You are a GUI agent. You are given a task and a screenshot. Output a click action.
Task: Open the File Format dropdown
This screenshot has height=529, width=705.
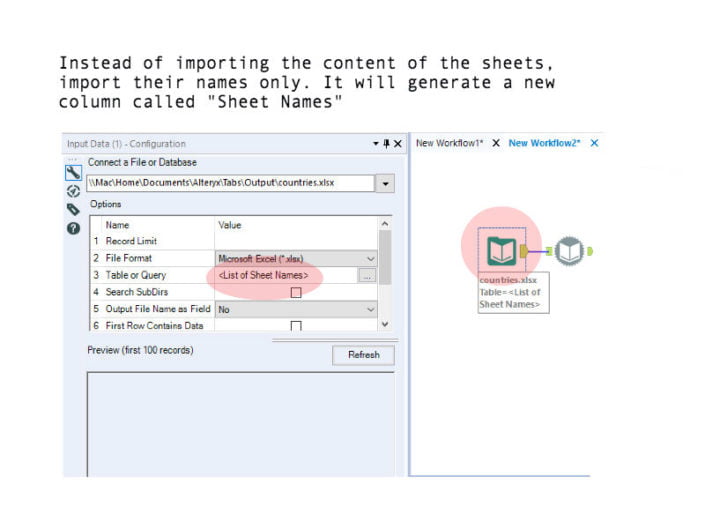370,258
